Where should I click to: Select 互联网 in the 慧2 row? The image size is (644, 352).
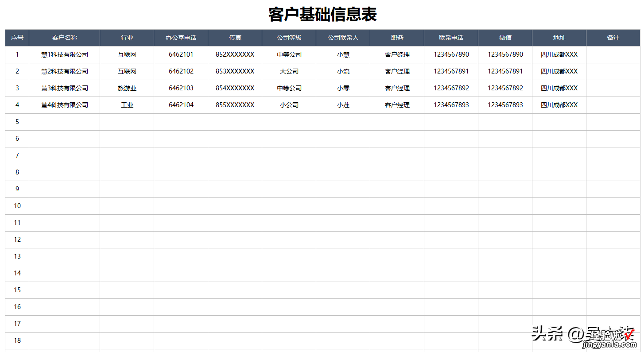(127, 71)
